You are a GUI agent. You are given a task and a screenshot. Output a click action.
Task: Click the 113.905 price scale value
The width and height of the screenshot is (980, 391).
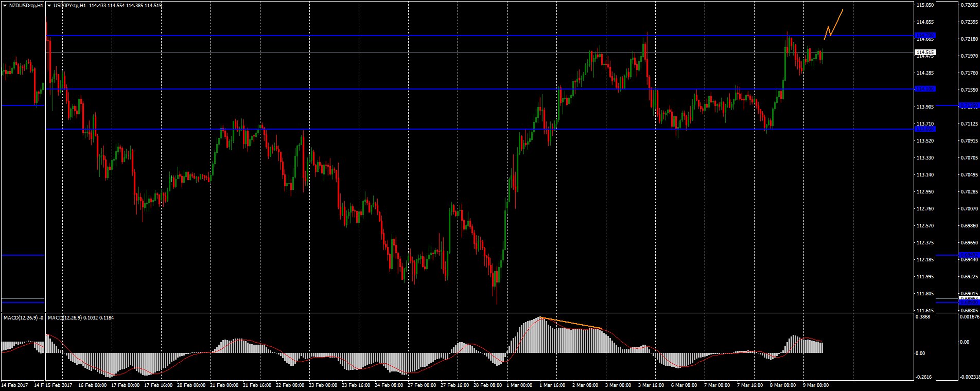point(925,107)
